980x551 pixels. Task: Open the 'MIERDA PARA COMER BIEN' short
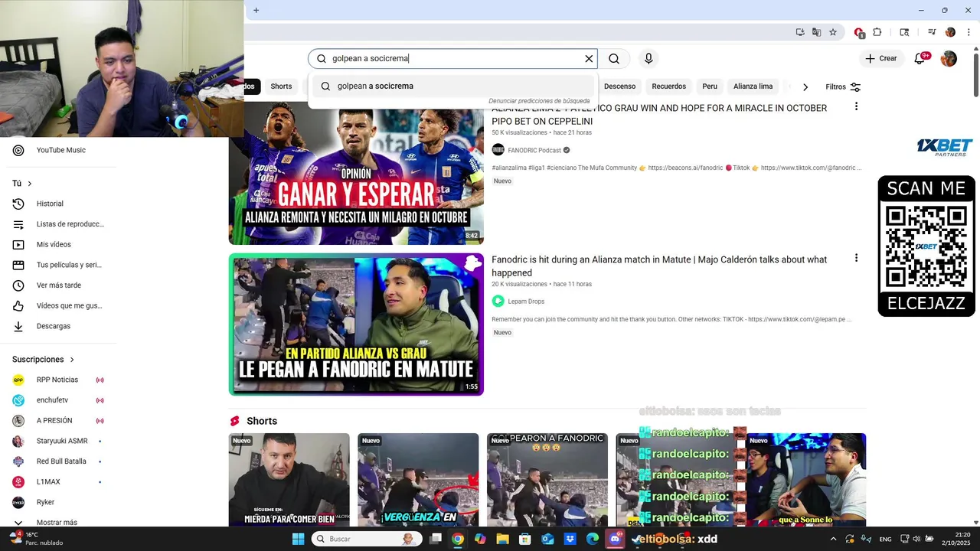click(289, 480)
